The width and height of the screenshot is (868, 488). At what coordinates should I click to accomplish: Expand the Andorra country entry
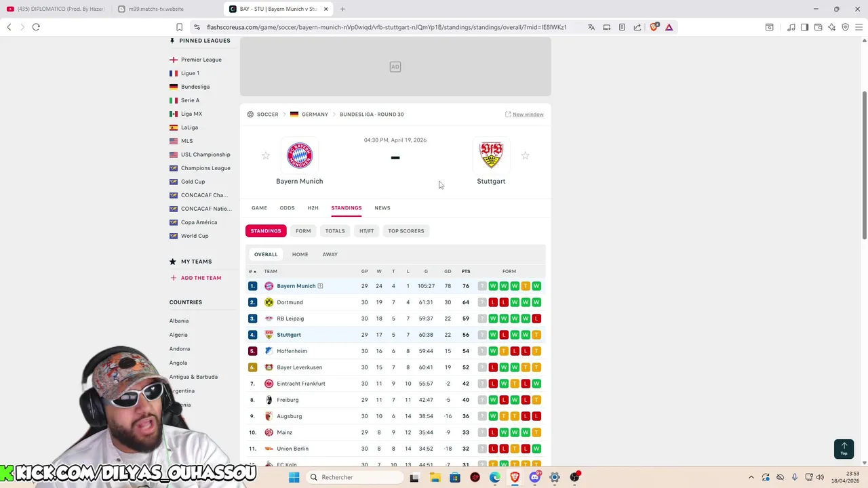click(180, 349)
